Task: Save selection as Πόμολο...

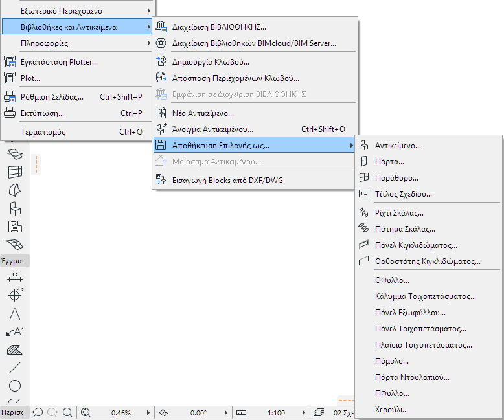Action: [429, 361]
